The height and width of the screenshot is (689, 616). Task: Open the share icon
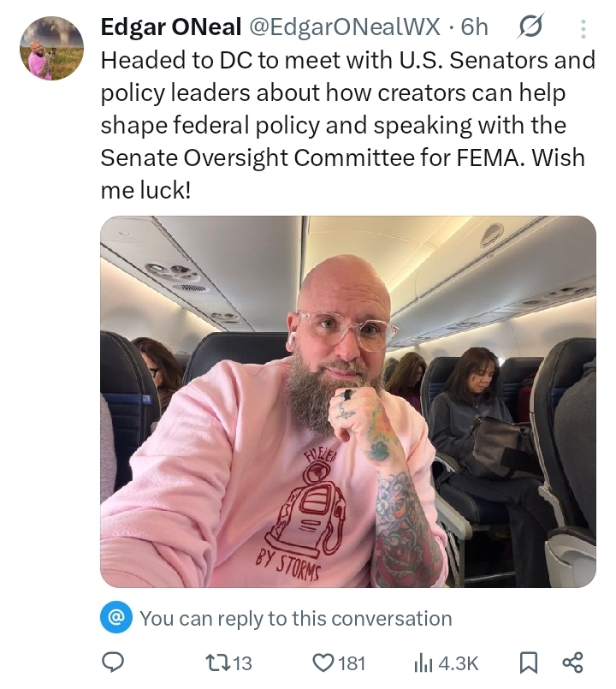(573, 662)
